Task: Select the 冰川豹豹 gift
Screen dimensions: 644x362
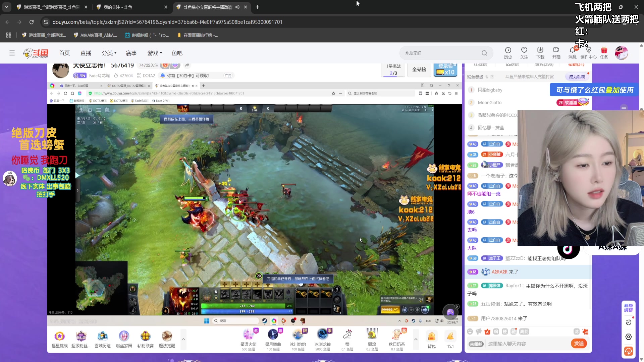Action: 298,340
